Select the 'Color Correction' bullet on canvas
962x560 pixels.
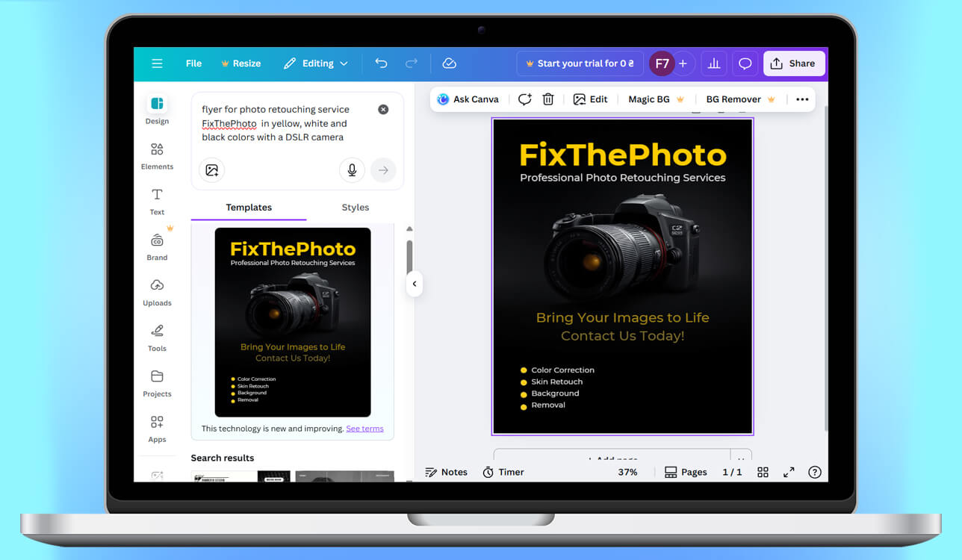[562, 370]
